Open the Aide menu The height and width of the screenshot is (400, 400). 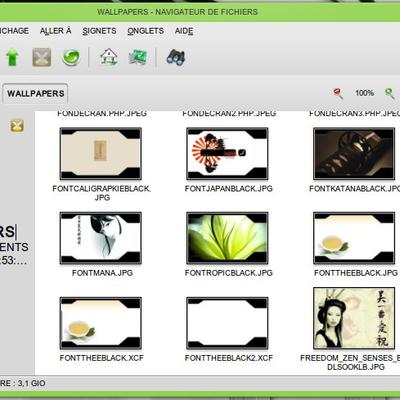184,31
